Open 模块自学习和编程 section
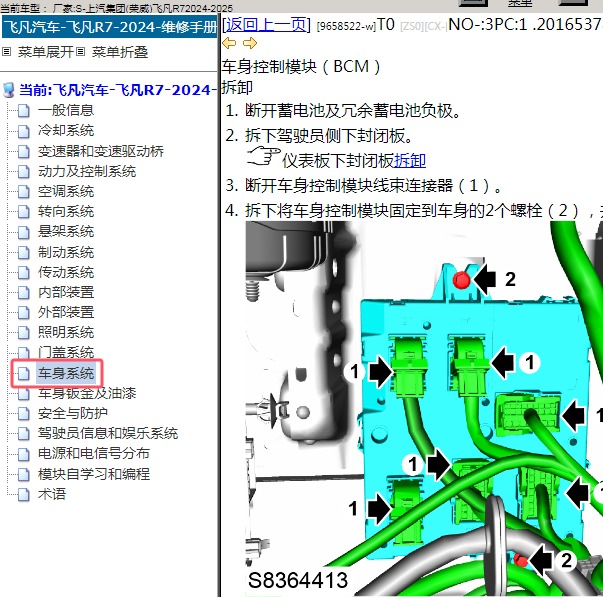The image size is (603, 597). click(94, 474)
